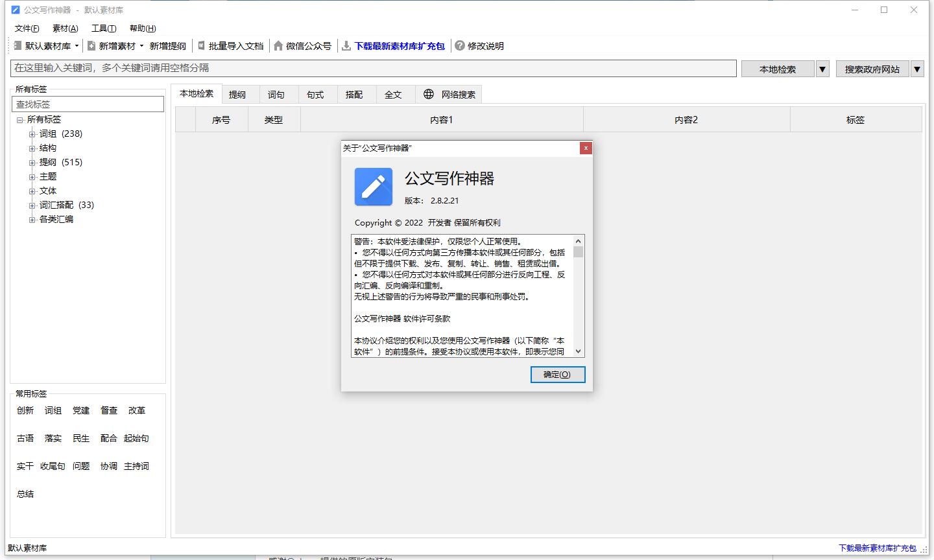This screenshot has height=560, width=934.
Task: Select the 收尾句 common tag
Action: coord(53,466)
